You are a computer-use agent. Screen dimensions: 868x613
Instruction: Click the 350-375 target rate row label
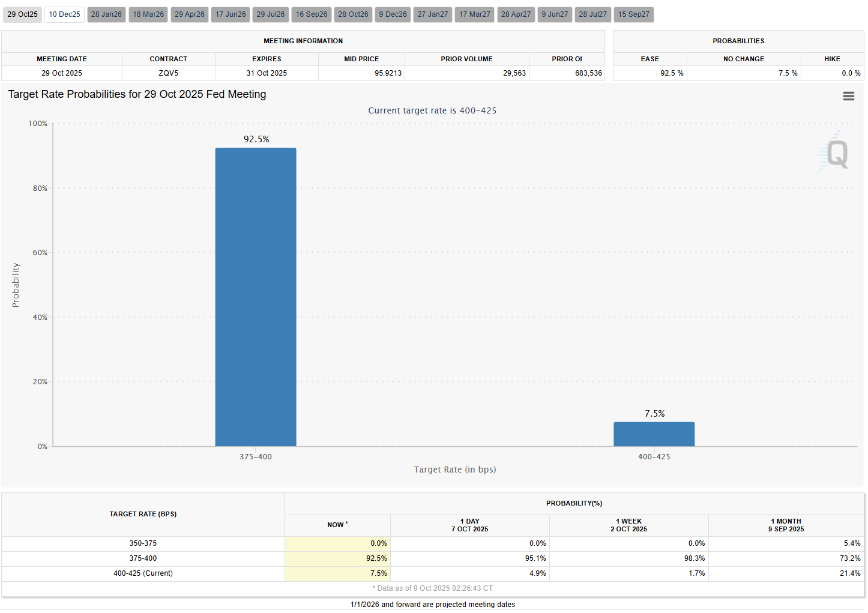pyautogui.click(x=143, y=543)
